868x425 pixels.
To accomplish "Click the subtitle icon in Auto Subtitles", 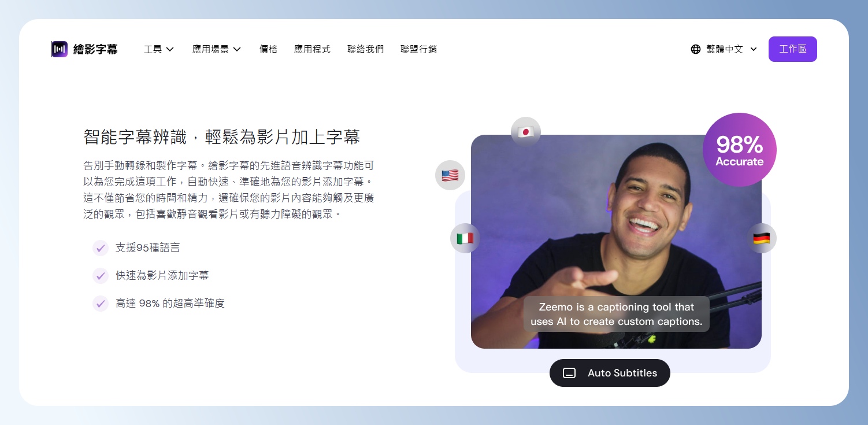I will 569,373.
